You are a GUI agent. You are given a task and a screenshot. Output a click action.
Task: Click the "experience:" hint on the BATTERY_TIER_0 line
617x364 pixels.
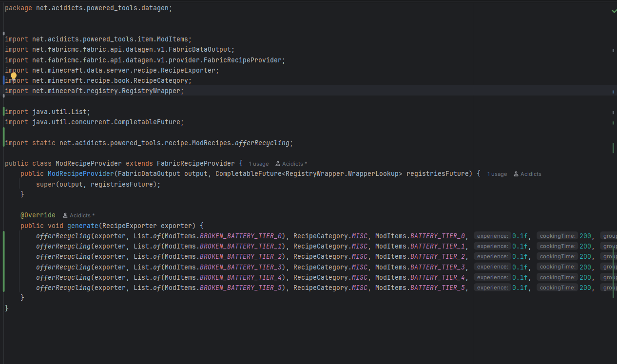point(492,236)
